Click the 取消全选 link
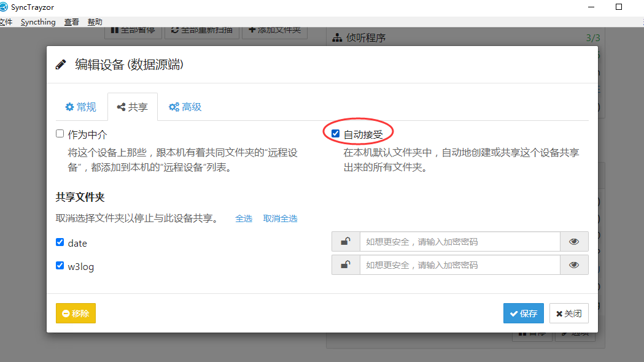This screenshot has width=644, height=362. (x=280, y=218)
